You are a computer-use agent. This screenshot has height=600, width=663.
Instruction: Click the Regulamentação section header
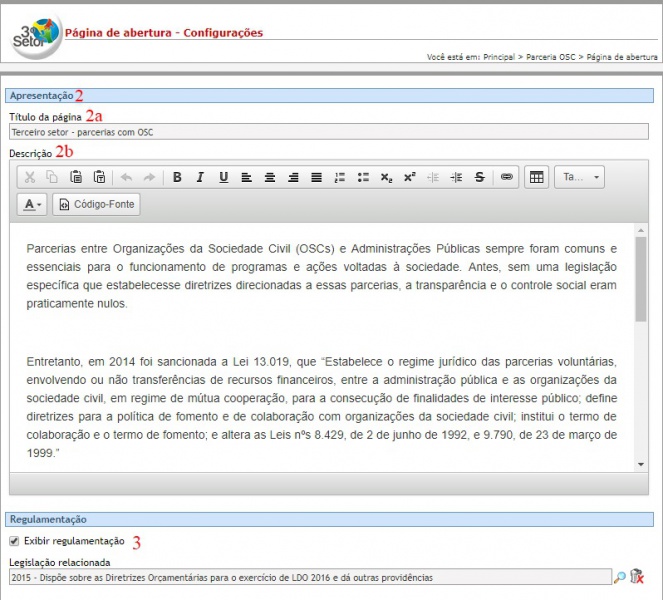[x=329, y=519]
